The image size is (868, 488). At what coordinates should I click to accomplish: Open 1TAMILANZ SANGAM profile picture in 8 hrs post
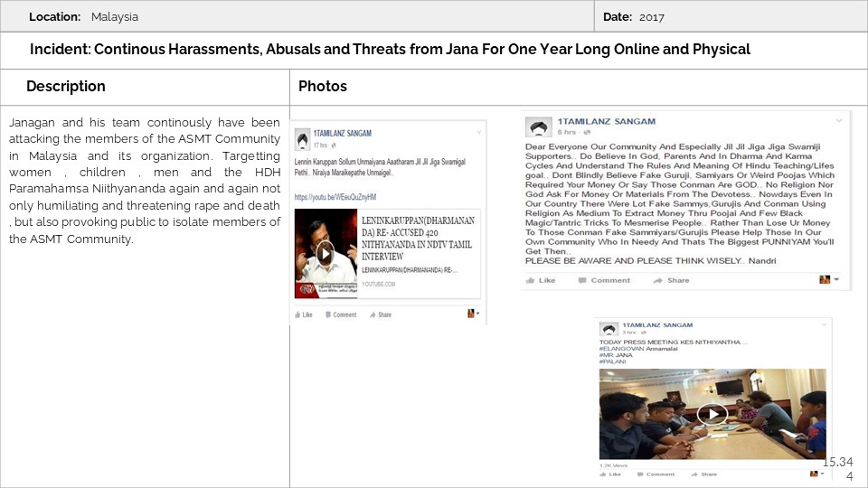click(x=539, y=127)
